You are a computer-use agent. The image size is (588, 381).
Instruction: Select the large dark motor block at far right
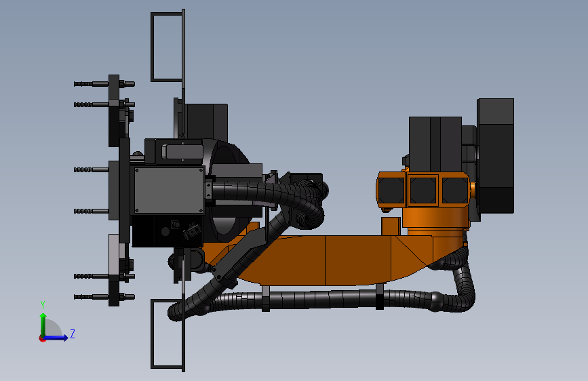(495, 156)
